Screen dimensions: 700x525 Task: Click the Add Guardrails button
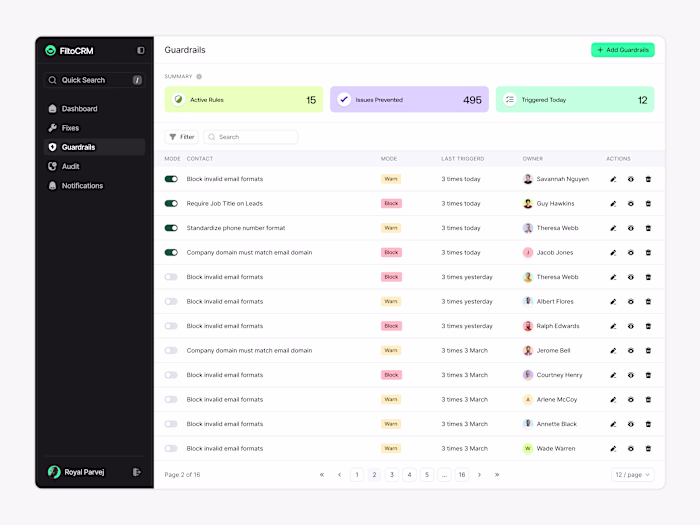[623, 50]
